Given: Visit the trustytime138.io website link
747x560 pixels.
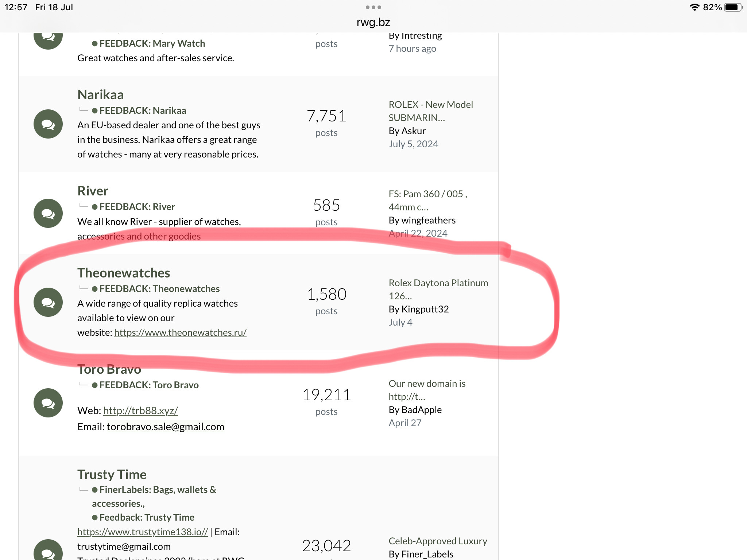Looking at the screenshot, I should 142,532.
